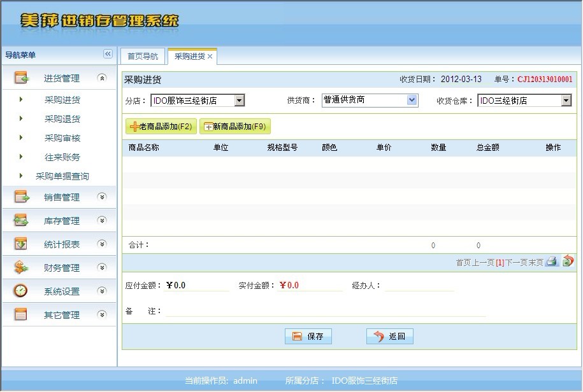Click the 进货管理 purchase icon
The height and width of the screenshot is (392, 583).
(x=22, y=78)
